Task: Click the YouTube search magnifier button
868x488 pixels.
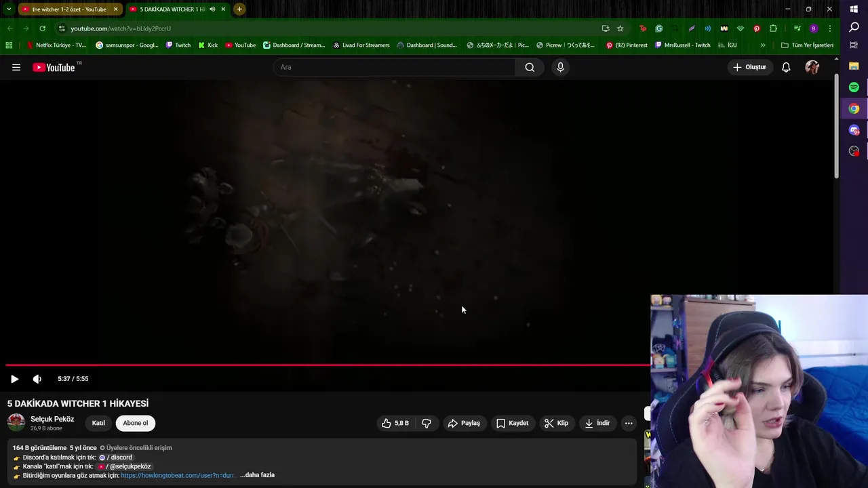Action: tap(530, 67)
